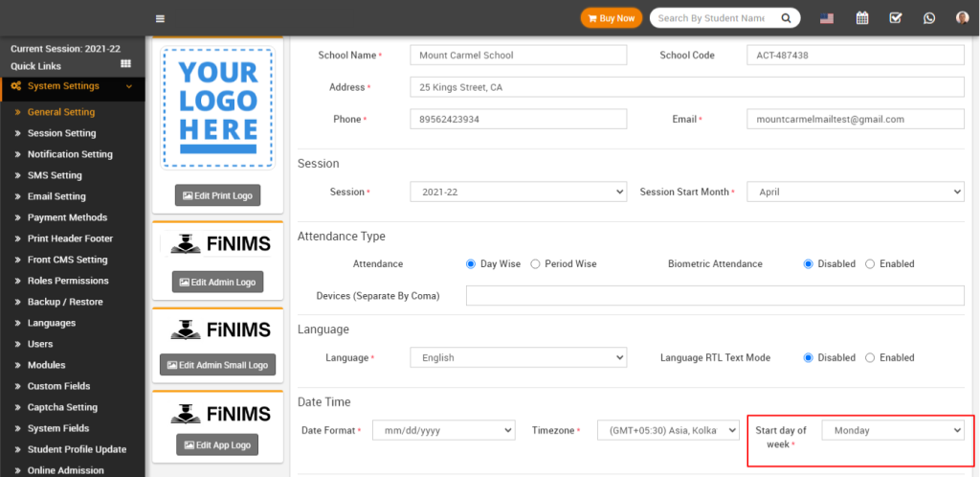Open the Quick Links grid icon
The image size is (980, 477).
pos(125,64)
